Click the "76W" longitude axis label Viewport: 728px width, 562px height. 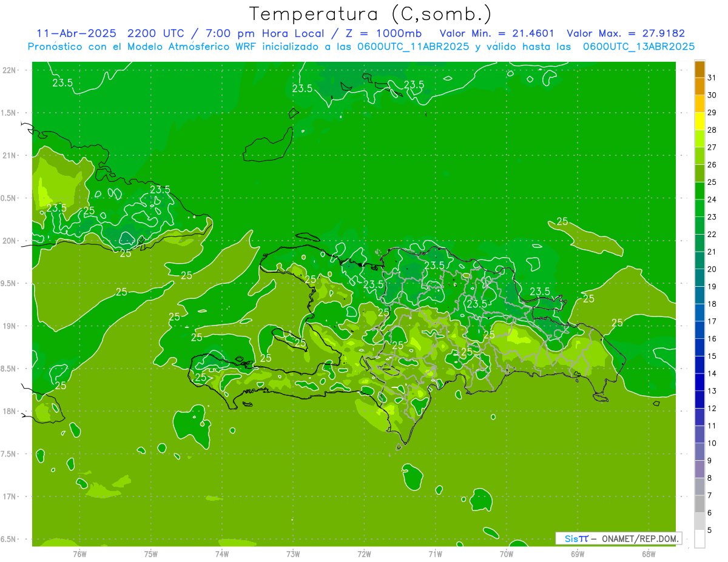coord(80,554)
